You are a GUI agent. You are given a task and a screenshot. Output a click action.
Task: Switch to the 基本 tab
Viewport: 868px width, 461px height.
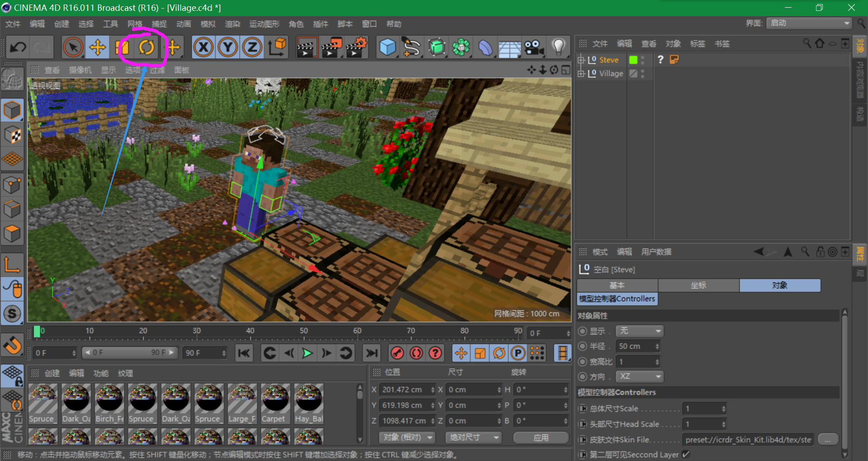(617, 285)
